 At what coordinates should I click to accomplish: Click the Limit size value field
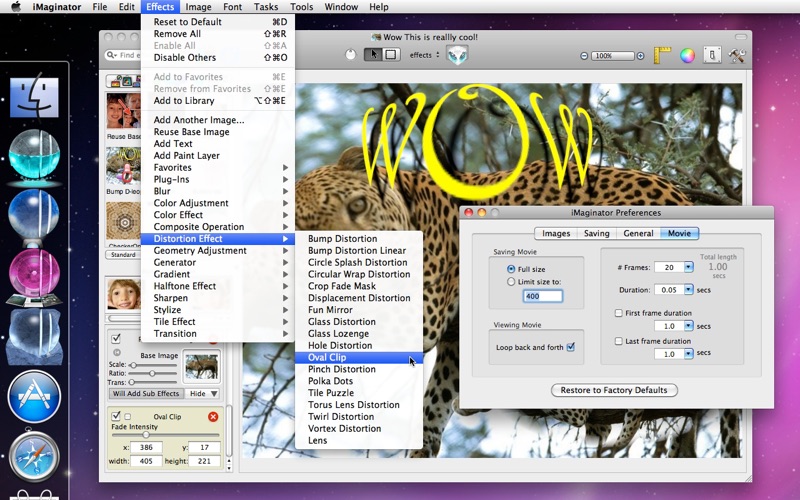pyautogui.click(x=543, y=296)
